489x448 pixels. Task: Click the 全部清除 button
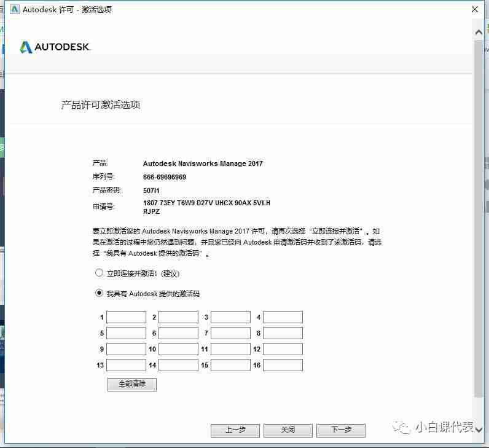[132, 384]
